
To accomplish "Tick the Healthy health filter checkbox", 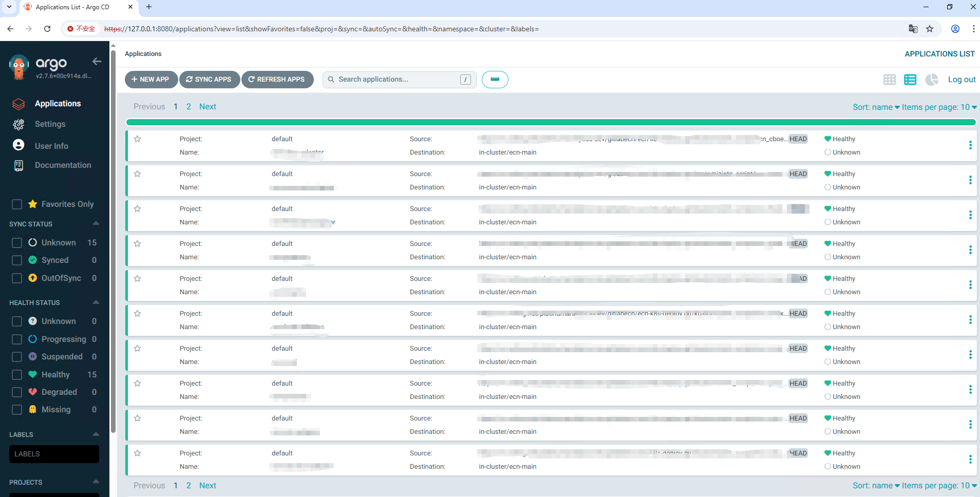I will [17, 375].
